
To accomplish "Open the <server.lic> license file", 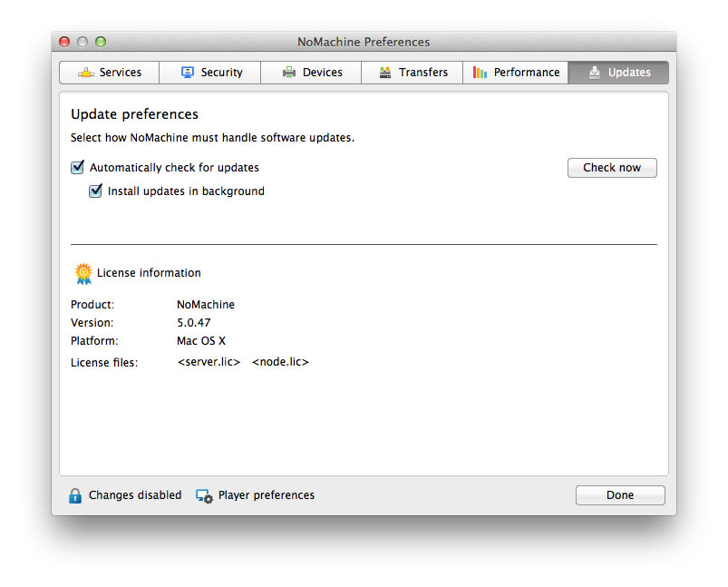I will pyautogui.click(x=209, y=362).
